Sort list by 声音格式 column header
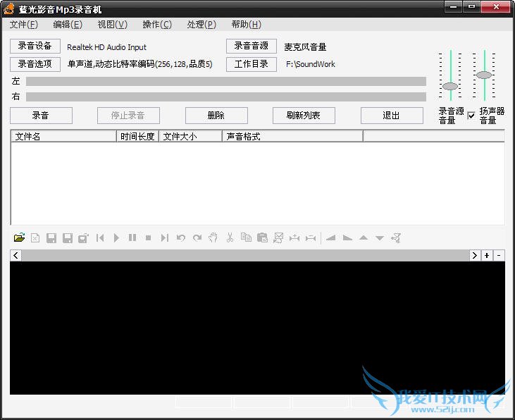The image size is (515, 420). (292, 137)
